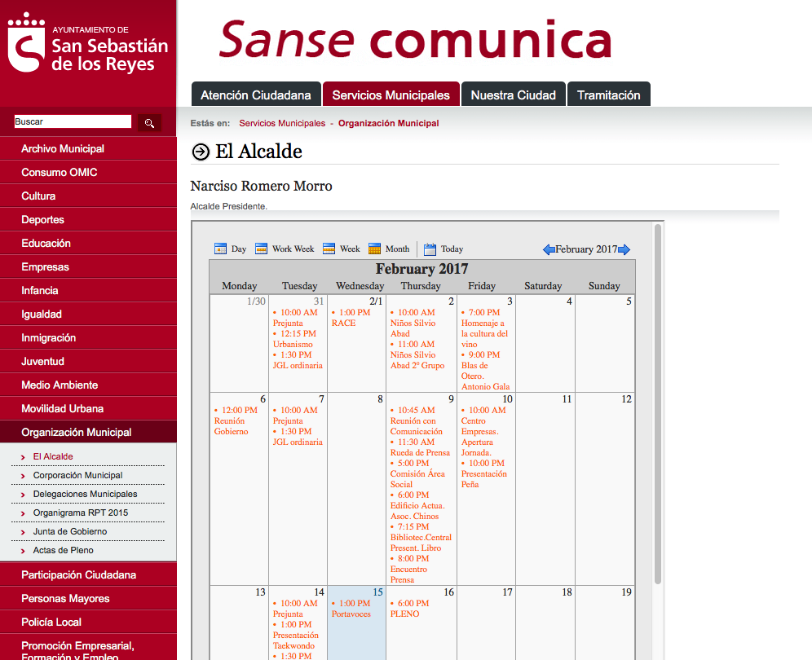Open the 1:00 PM RACE event
This screenshot has width=812, height=660.
point(351,318)
